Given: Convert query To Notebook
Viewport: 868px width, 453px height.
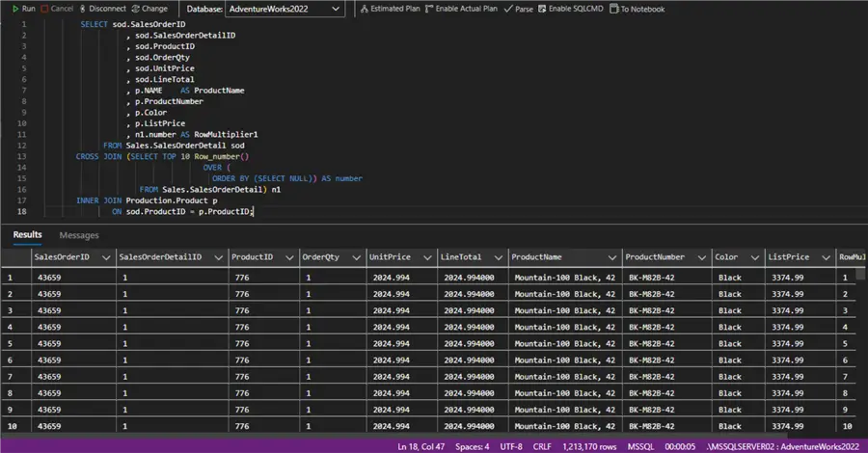Looking at the screenshot, I should 637,9.
